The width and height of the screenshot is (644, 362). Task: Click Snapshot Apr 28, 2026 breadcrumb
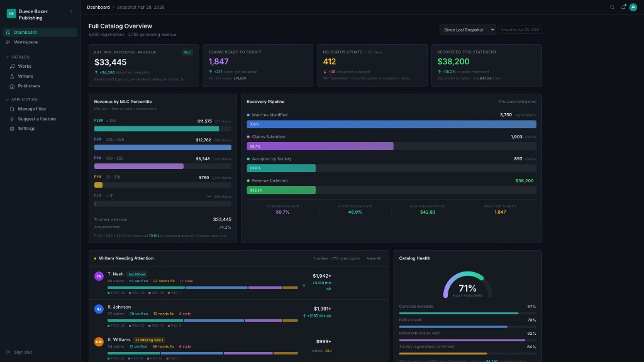pos(140,8)
